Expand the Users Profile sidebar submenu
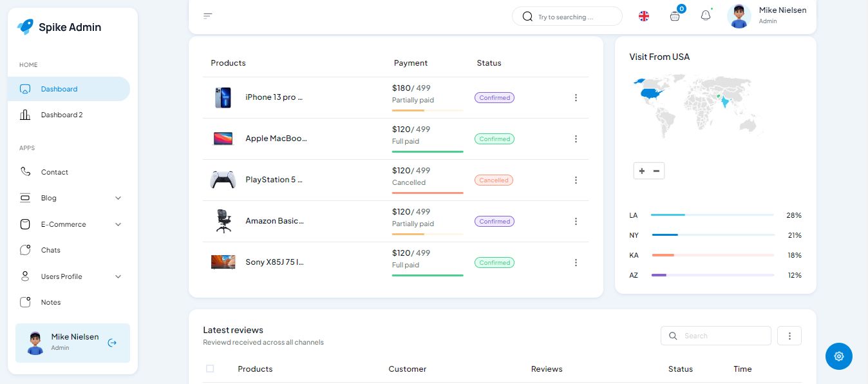This screenshot has height=384, width=868. (118, 276)
